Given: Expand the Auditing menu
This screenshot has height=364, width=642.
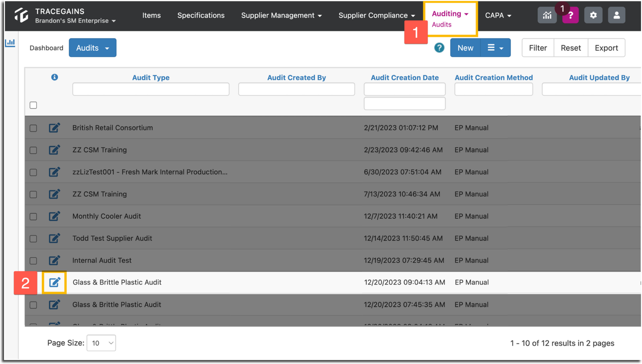Looking at the screenshot, I should click(x=450, y=14).
